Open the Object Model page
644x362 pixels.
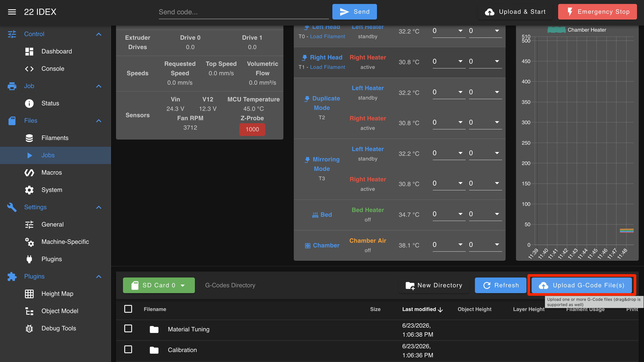point(55,311)
